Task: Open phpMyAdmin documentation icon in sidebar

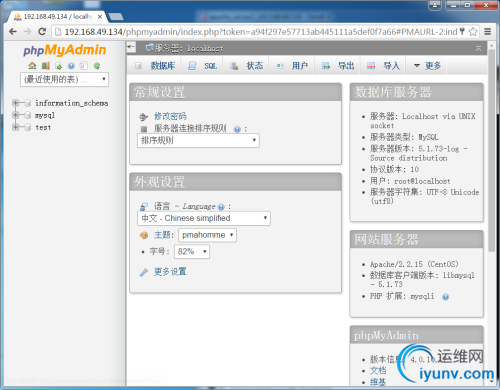Action: [x=71, y=66]
